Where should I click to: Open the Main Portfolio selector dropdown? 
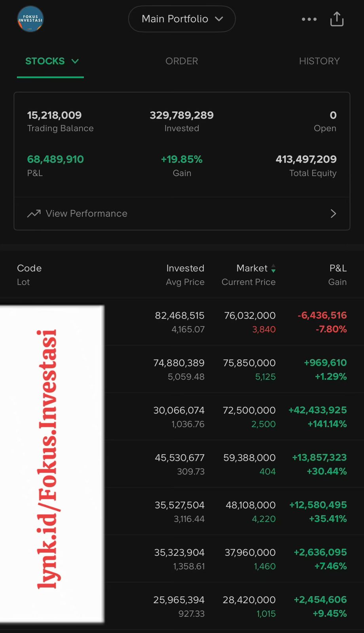tap(182, 19)
